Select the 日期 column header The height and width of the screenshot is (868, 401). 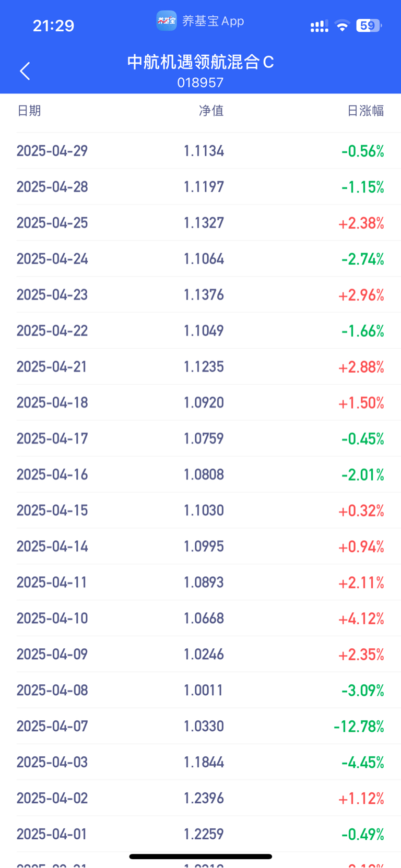[29, 111]
